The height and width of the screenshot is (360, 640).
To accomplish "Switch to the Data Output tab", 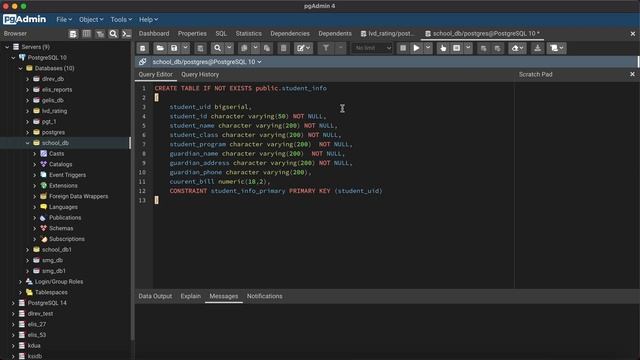I will point(155,296).
